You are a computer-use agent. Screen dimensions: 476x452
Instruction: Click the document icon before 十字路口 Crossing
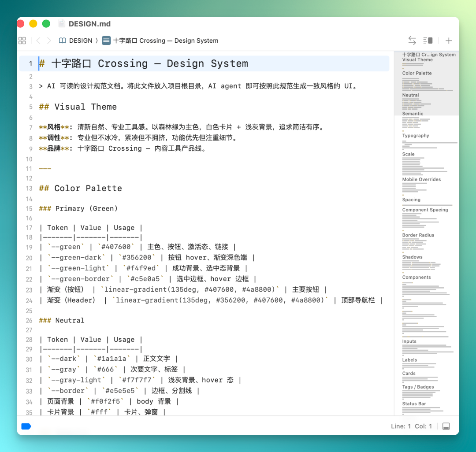coord(106,41)
